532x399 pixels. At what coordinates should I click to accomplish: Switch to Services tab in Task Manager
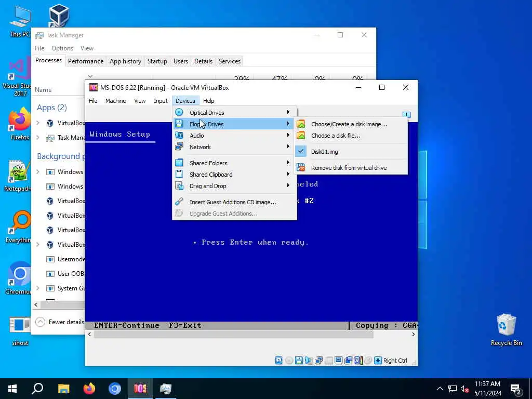[x=229, y=61]
